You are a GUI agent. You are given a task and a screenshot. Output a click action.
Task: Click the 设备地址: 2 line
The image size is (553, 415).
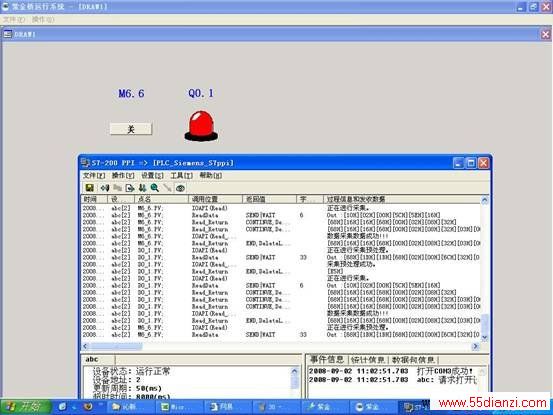point(116,380)
